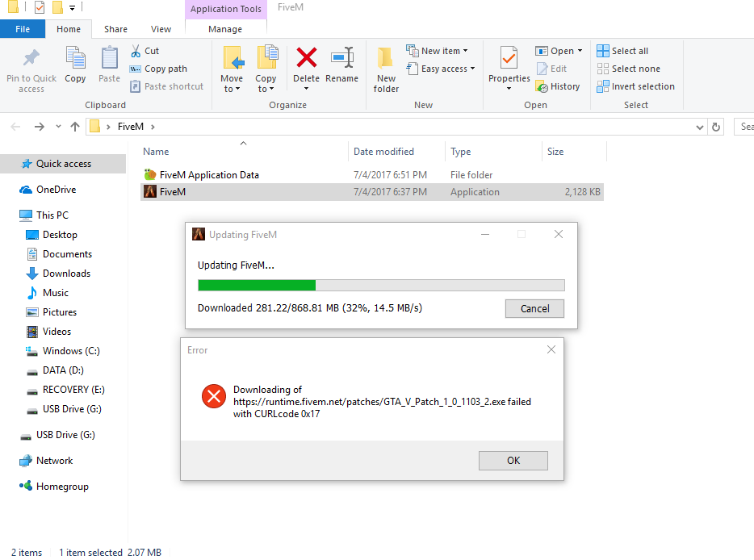Open DATA (D:) drive
The height and width of the screenshot is (560, 754).
pos(63,370)
